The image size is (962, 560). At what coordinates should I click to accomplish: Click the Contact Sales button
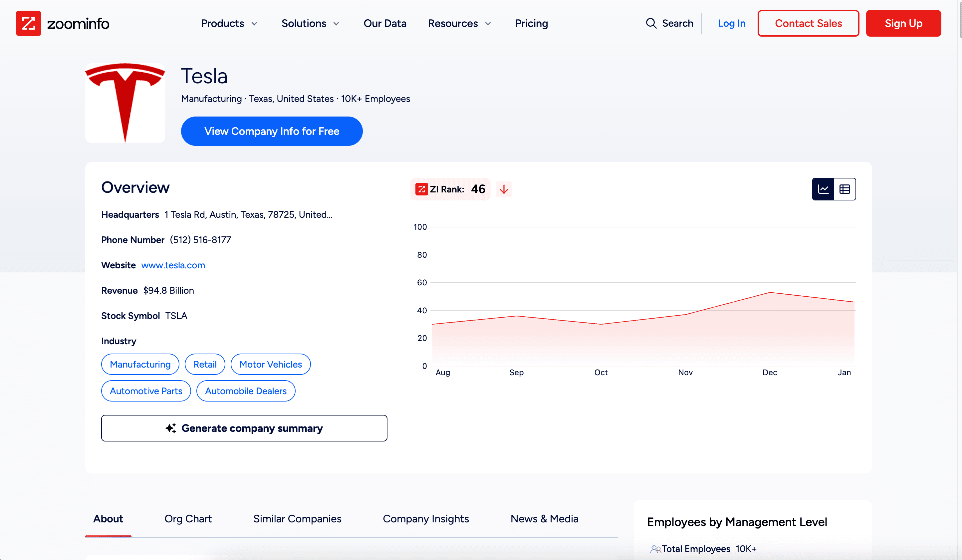tap(808, 23)
